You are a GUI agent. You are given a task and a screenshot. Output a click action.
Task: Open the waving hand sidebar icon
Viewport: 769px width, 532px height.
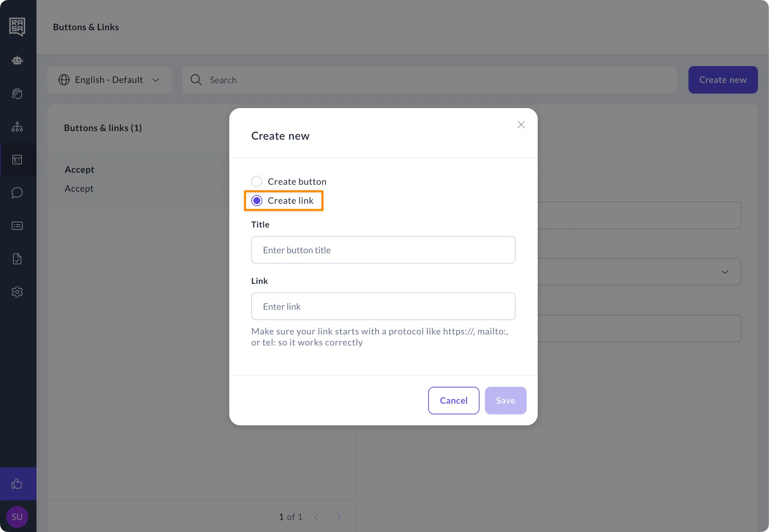click(17, 93)
